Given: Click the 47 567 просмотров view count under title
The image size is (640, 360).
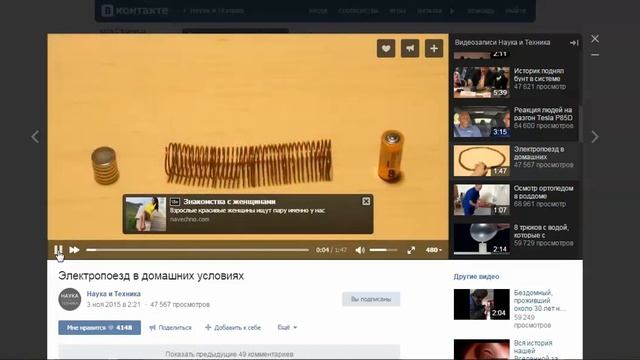Looking at the screenshot, I should (x=180, y=304).
